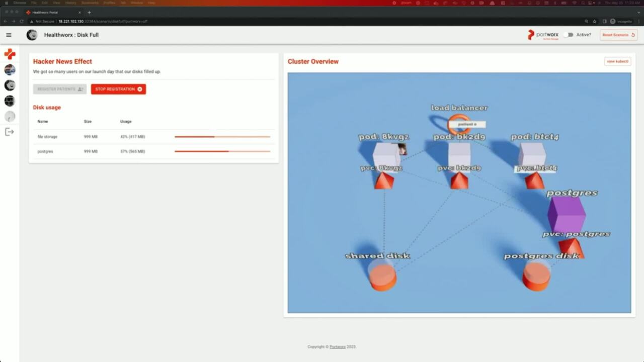This screenshot has width=644, height=362.
Task: Reload the page with browser refresh icon
Action: click(22, 21)
